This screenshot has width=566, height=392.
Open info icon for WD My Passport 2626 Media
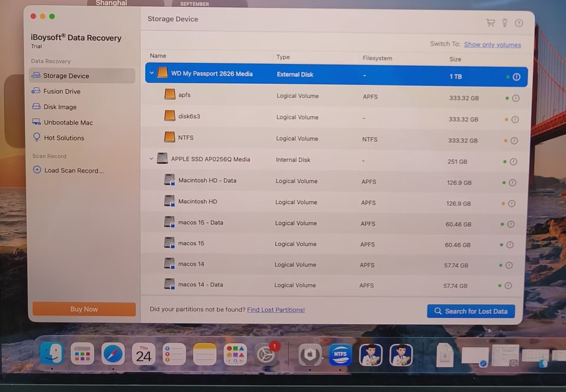pyautogui.click(x=517, y=77)
